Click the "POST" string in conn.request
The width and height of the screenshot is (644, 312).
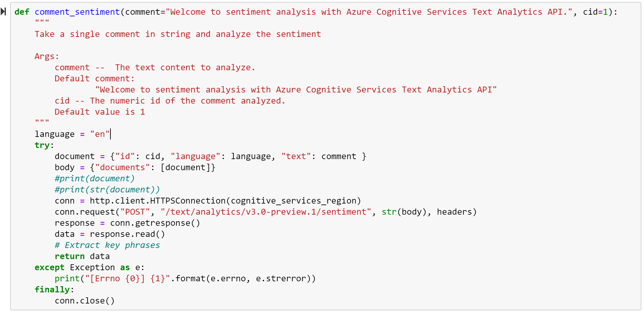click(x=135, y=212)
